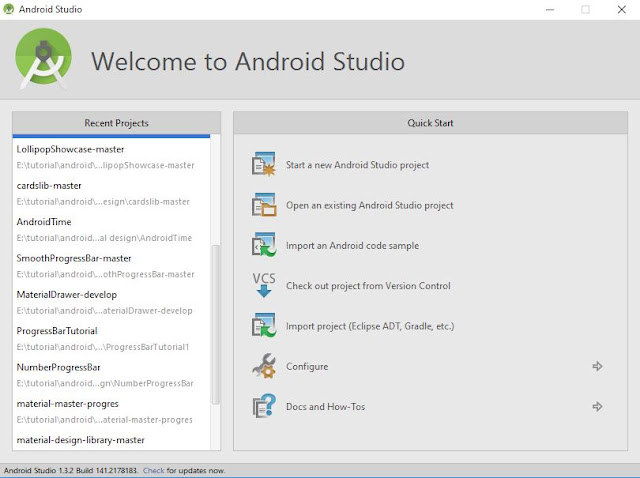This screenshot has width=640, height=478.
Task: Click the Quick Start panel header
Action: [430, 123]
